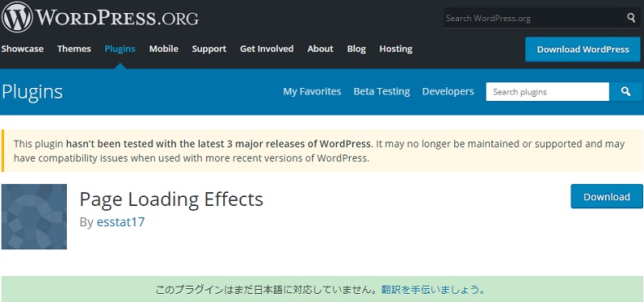Open the Get Involved page
Viewport: 644px width, 302px height.
coord(267,49)
